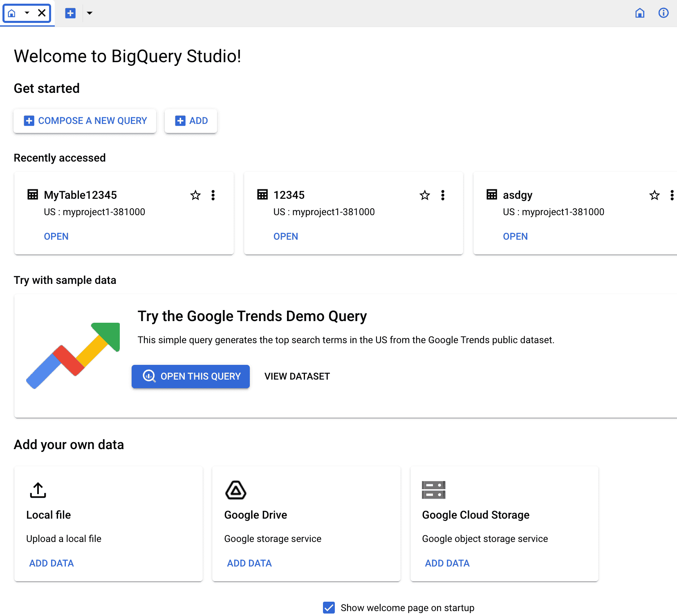
Task: Open the dropdown next to the new tab button
Action: coord(90,13)
